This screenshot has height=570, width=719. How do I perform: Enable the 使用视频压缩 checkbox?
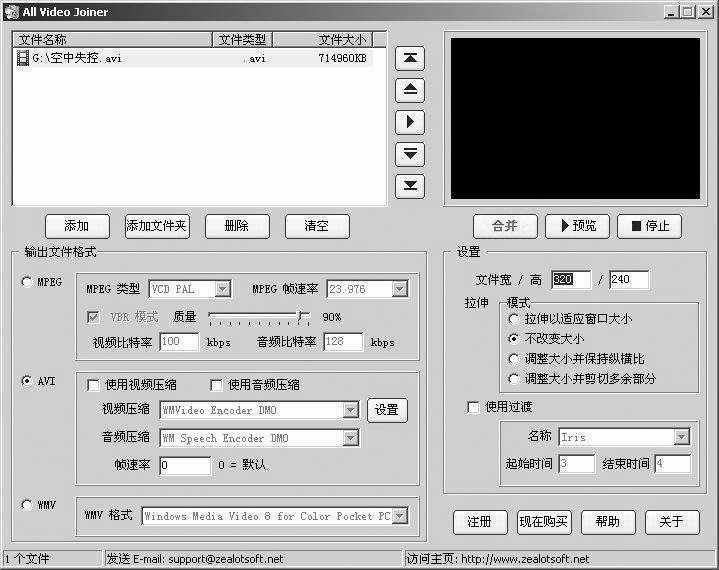click(94, 384)
